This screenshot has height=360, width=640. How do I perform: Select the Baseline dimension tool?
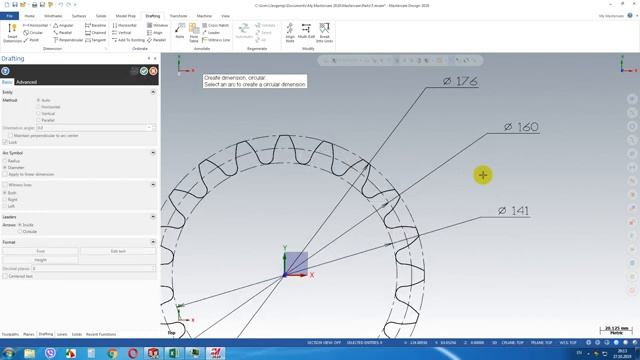pos(96,25)
